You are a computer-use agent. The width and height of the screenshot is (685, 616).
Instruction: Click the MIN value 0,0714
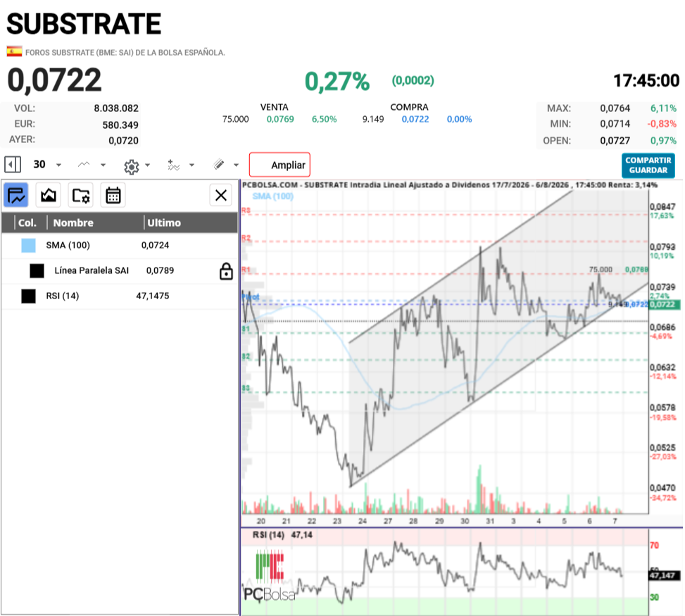point(615,124)
